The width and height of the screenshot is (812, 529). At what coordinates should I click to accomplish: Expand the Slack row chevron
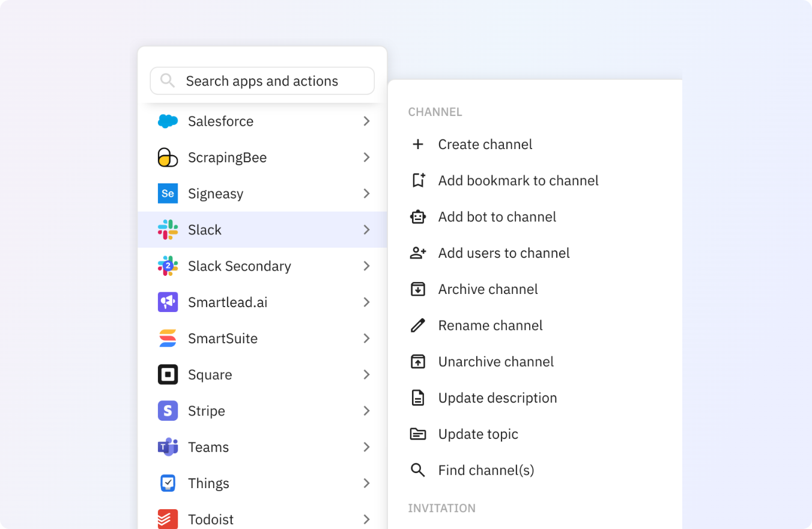(x=366, y=230)
